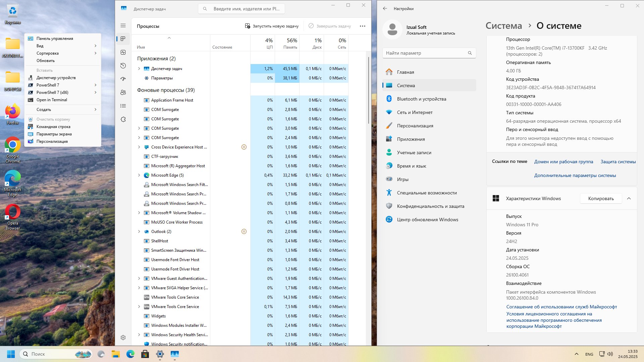Open Users icon in Task Manager sidebar
The width and height of the screenshot is (644, 362).
(x=123, y=93)
